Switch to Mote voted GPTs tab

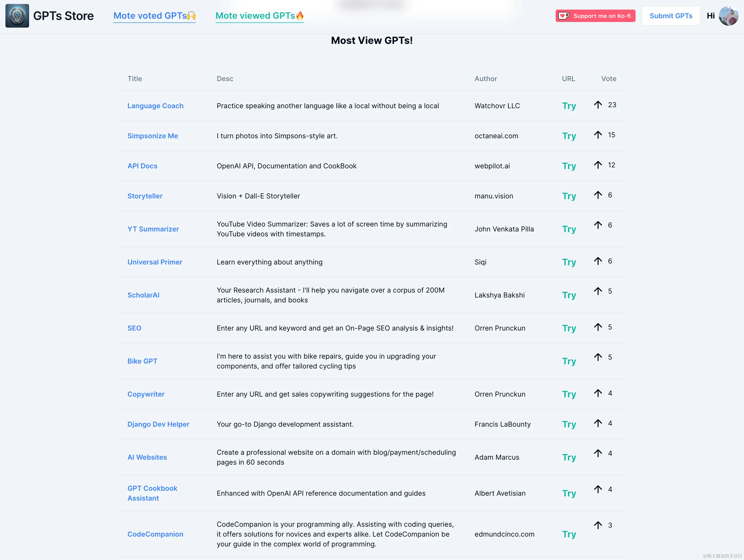[x=154, y=16]
